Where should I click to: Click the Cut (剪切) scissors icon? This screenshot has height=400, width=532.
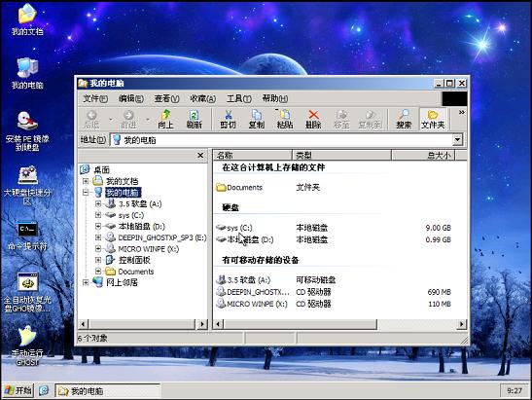[228, 119]
